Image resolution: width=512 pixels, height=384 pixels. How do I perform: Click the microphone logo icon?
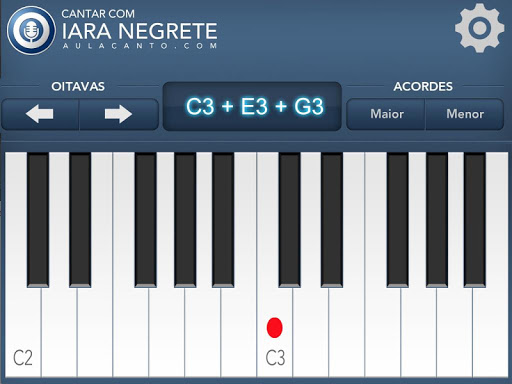point(31,30)
